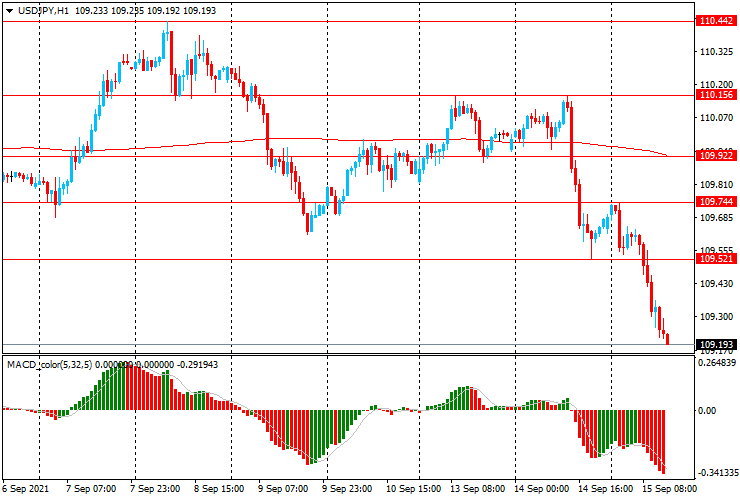Select the 110.442 horizontal line price label
Screen dimensions: 740x500
coord(716,21)
